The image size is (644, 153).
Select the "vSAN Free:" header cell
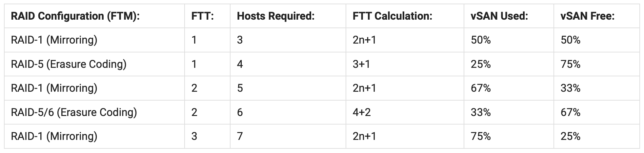(x=587, y=16)
